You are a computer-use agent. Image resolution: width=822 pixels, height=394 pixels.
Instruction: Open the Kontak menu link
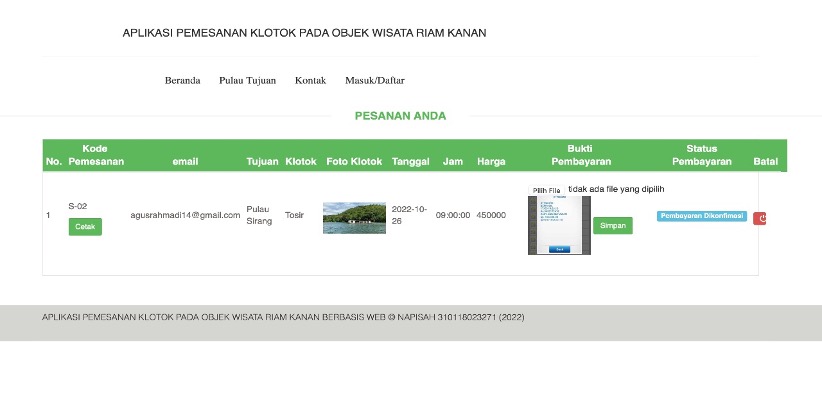point(310,81)
